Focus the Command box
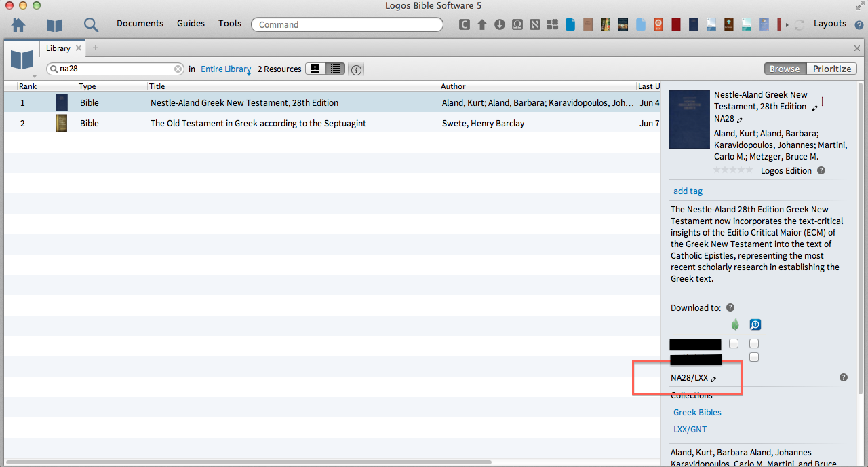Viewport: 868px width, 467px height. point(347,24)
